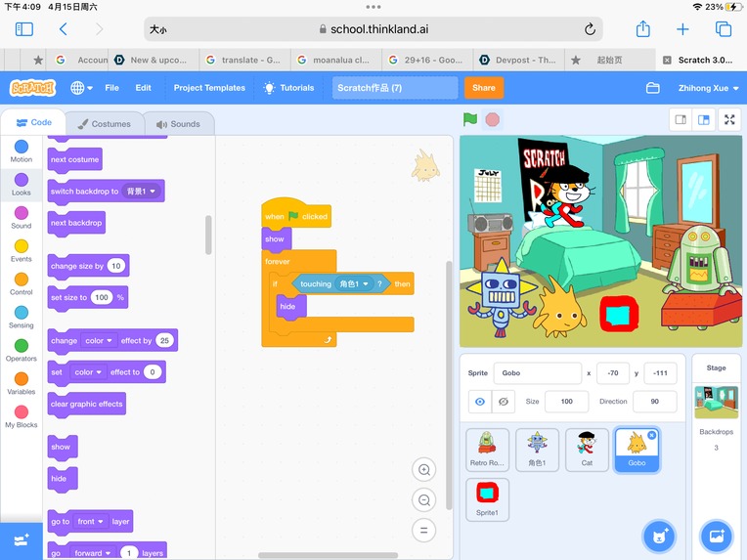Click the green flag to run

[469, 119]
